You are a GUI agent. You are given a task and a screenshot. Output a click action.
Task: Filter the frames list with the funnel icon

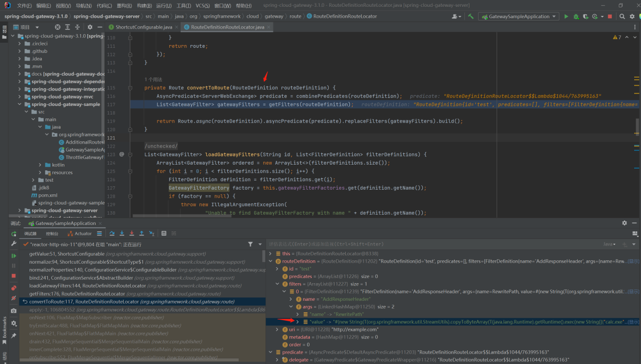coord(250,244)
